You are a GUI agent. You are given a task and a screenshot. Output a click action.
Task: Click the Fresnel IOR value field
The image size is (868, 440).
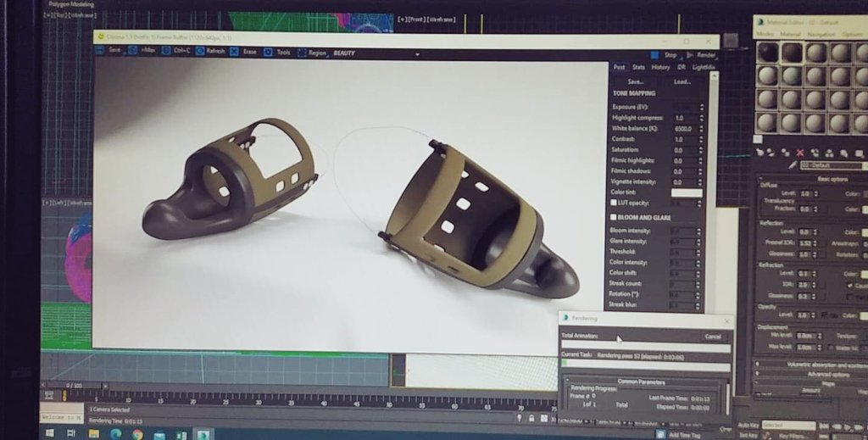(x=804, y=243)
